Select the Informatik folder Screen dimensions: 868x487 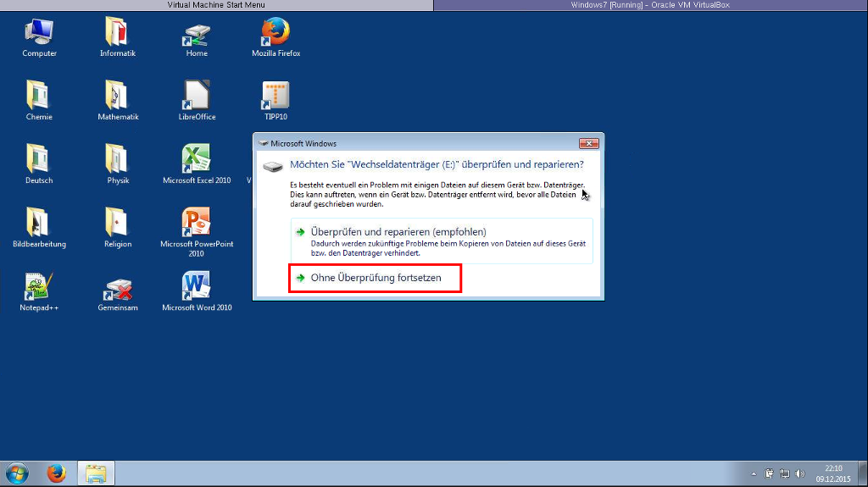click(118, 35)
